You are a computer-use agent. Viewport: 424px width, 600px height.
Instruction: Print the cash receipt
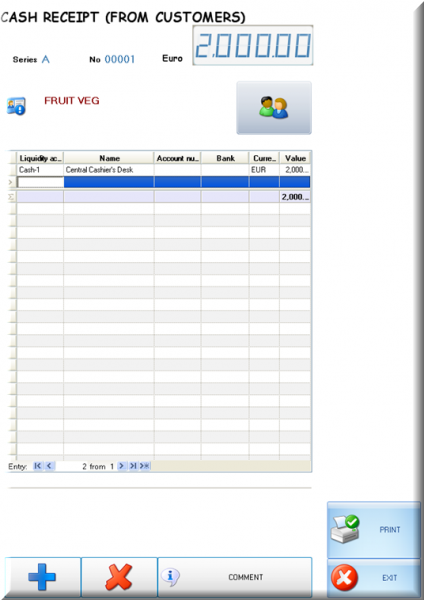(373, 530)
